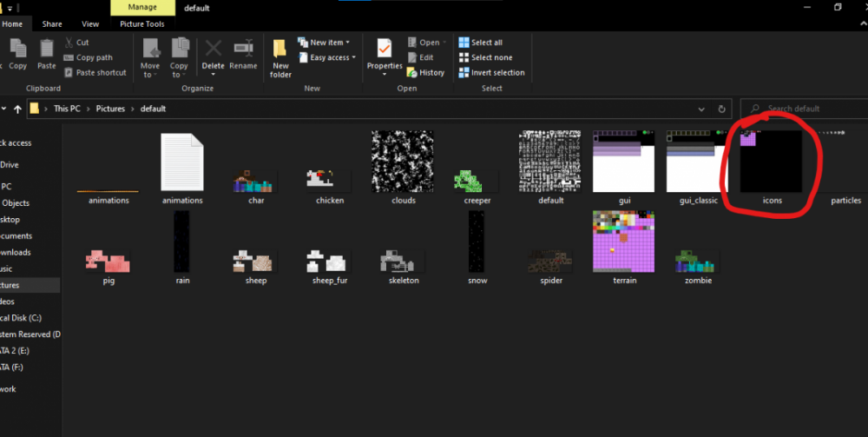Select the animations text document
The height and width of the screenshot is (437, 868).
tap(182, 169)
